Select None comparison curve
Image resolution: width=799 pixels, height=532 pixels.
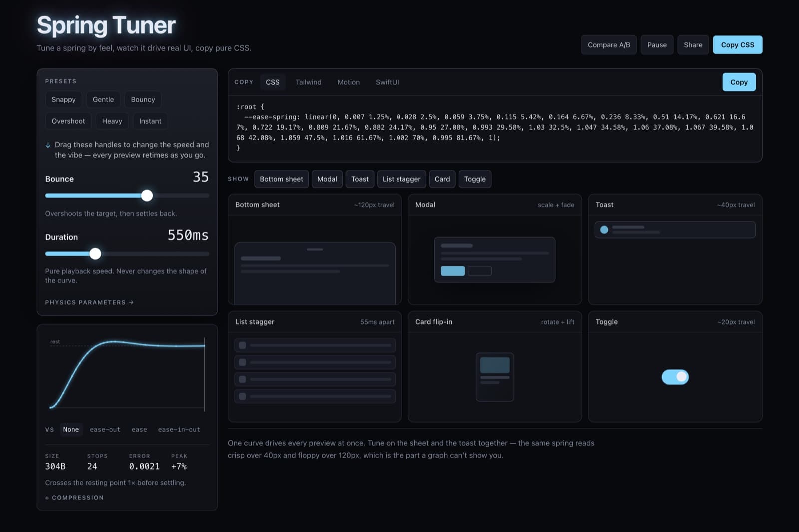click(71, 430)
